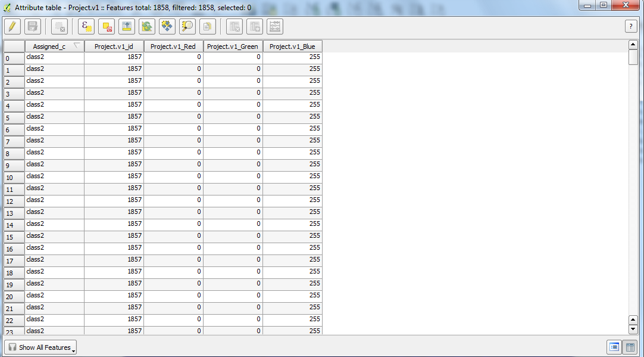Click the Blue value 255 in row 0
The image size is (644, 357).
click(x=293, y=58)
